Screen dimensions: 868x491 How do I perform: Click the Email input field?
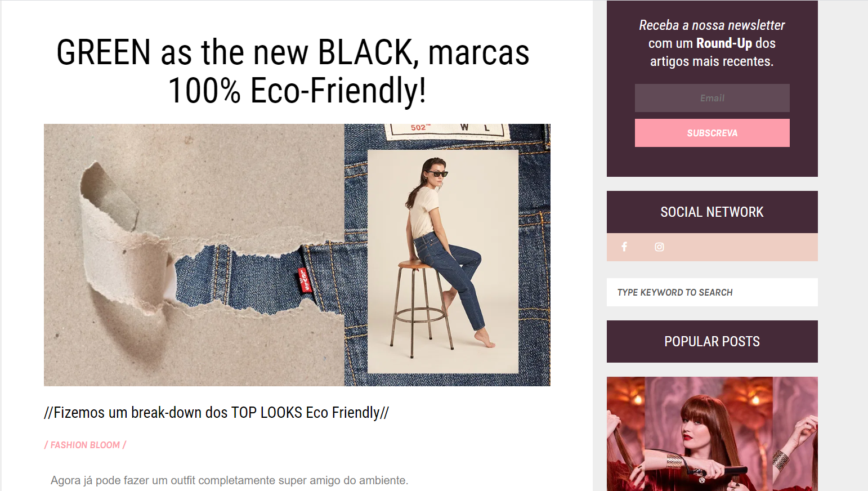(712, 98)
